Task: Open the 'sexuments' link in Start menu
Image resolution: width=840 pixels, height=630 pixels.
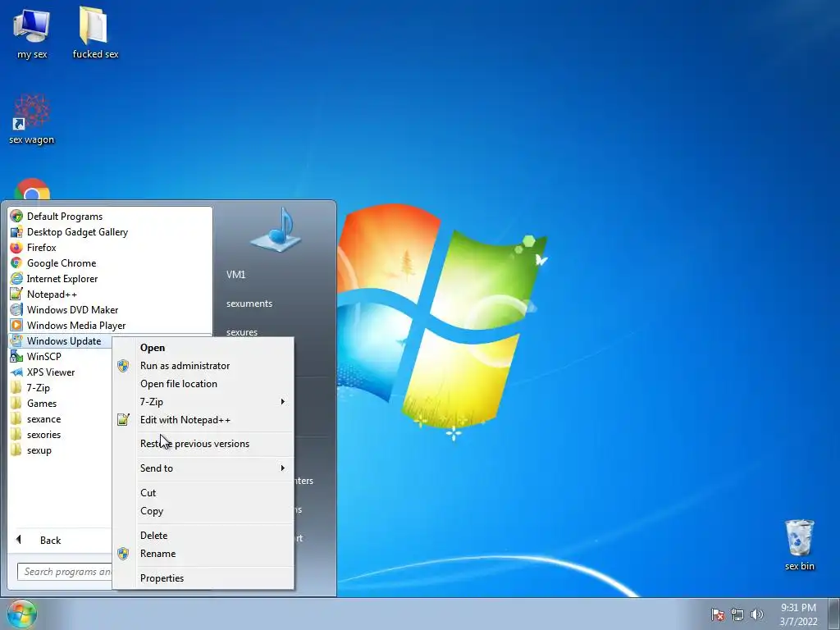Action: (249, 304)
